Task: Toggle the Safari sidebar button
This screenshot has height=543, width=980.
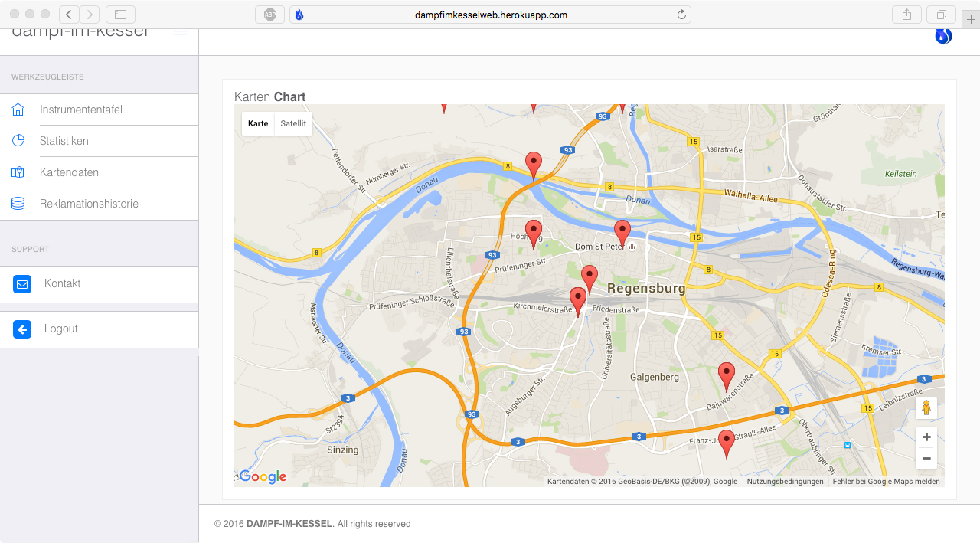Action: pos(120,15)
